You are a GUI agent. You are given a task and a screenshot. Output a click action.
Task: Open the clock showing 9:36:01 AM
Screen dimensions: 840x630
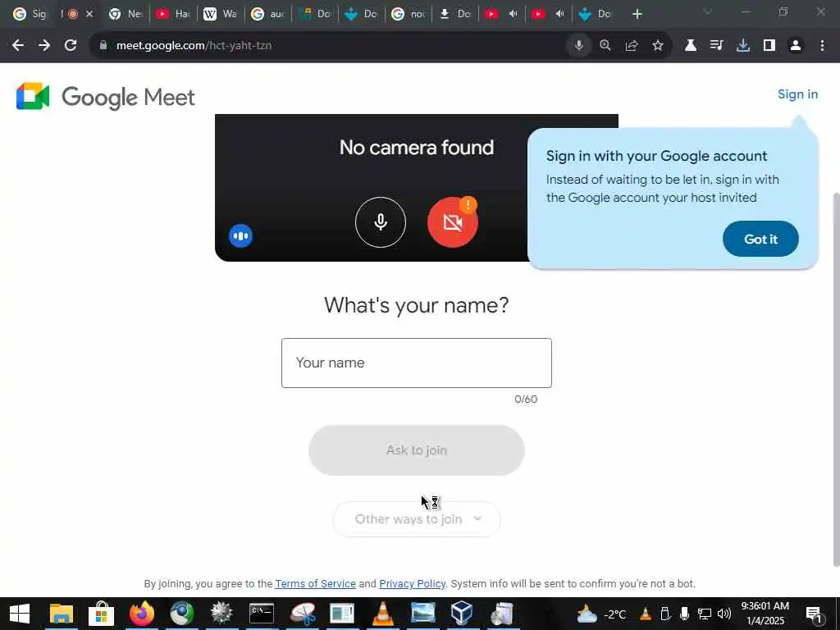765,614
